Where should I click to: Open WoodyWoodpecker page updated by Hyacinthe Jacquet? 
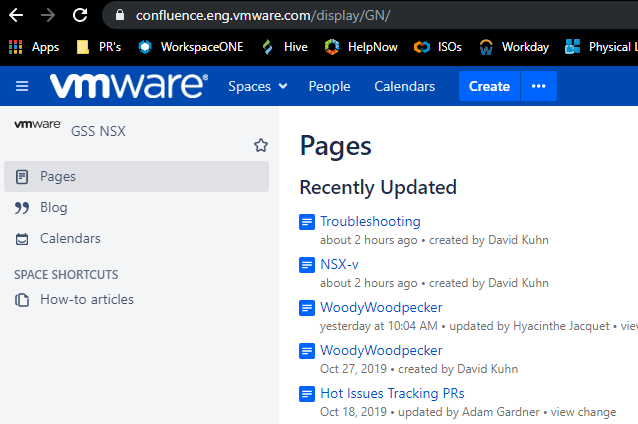click(381, 307)
